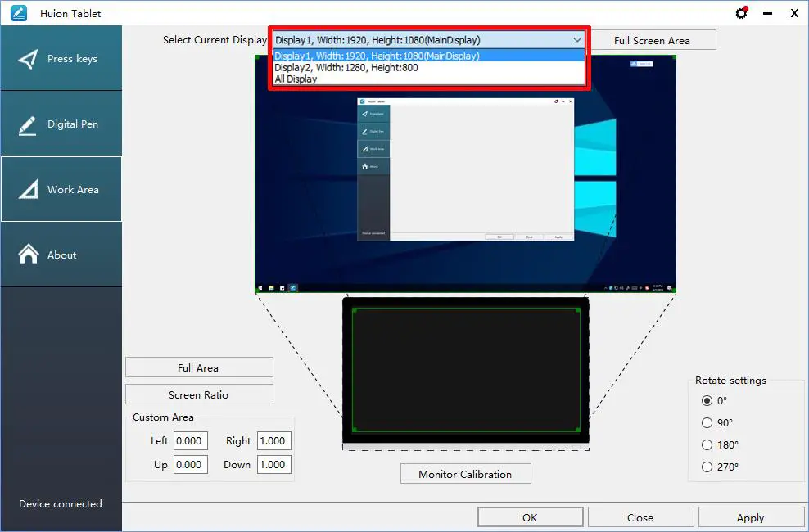This screenshot has width=809, height=532.
Task: Click the Full Screen Area button
Action: click(652, 40)
